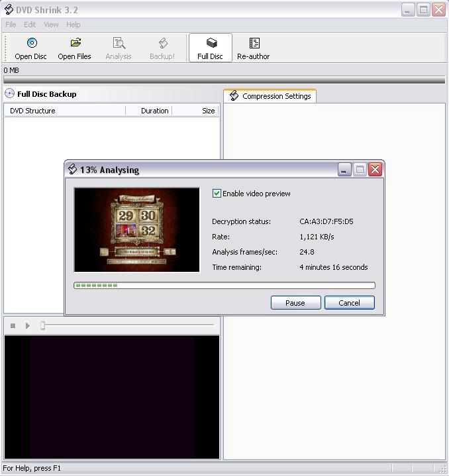Click the play preview button
This screenshot has height=476, width=449.
pos(28,326)
